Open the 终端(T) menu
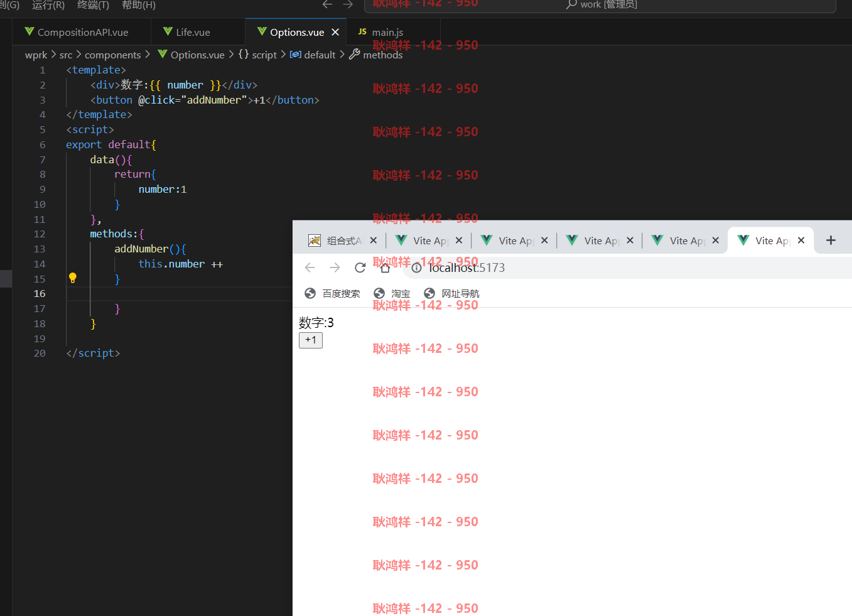This screenshot has width=852, height=616. click(93, 5)
